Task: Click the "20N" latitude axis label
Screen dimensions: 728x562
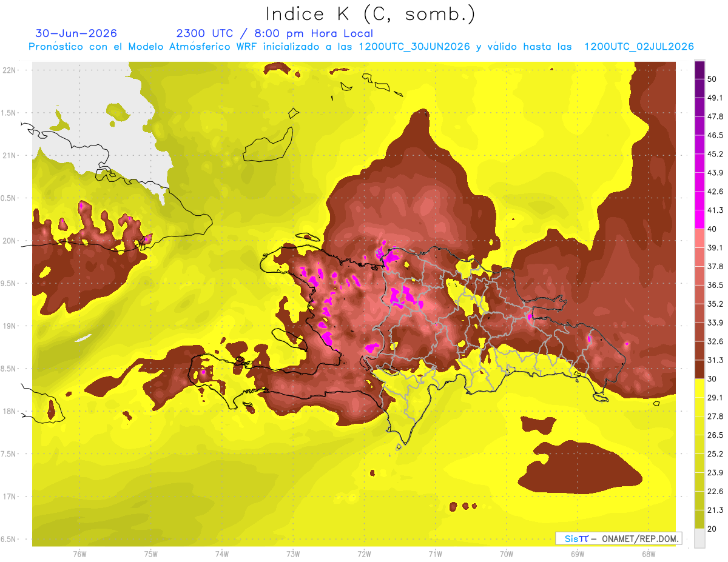Action: [x=10, y=241]
